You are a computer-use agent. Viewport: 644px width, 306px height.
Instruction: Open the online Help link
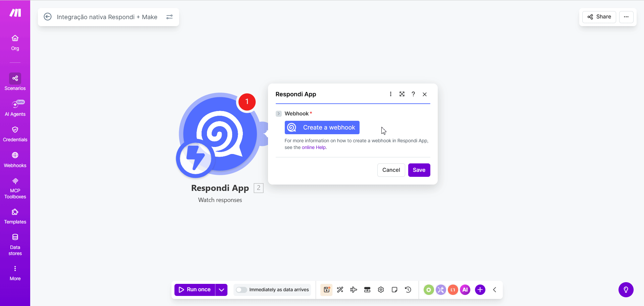(314, 147)
